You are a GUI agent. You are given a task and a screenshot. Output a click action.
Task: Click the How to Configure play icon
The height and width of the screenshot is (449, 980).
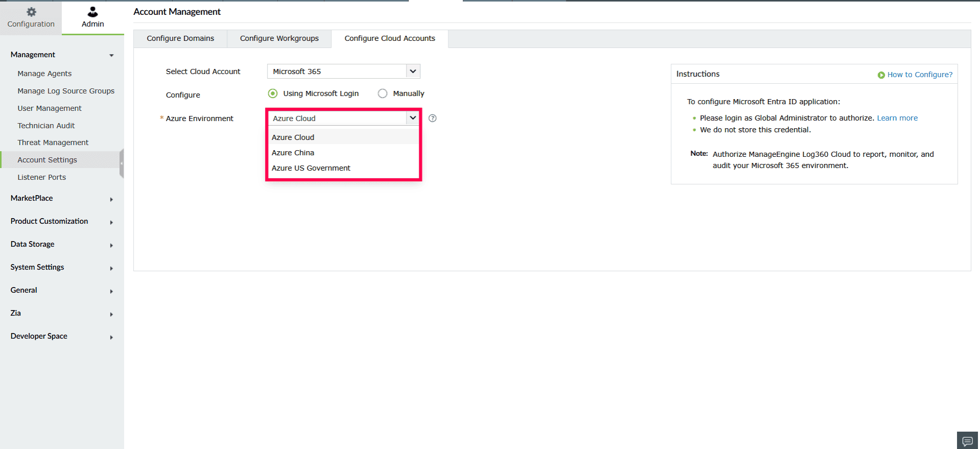pos(881,75)
